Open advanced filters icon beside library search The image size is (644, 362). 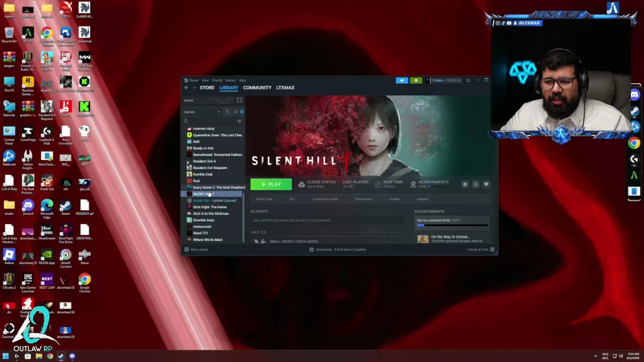[x=239, y=121]
